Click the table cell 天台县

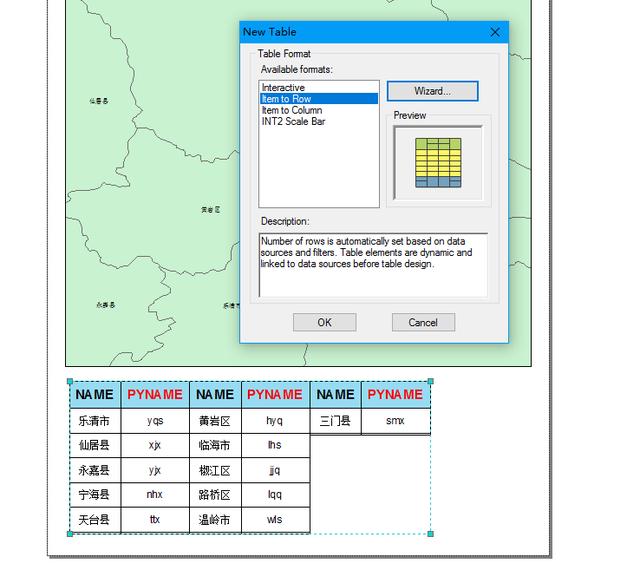[x=94, y=520]
